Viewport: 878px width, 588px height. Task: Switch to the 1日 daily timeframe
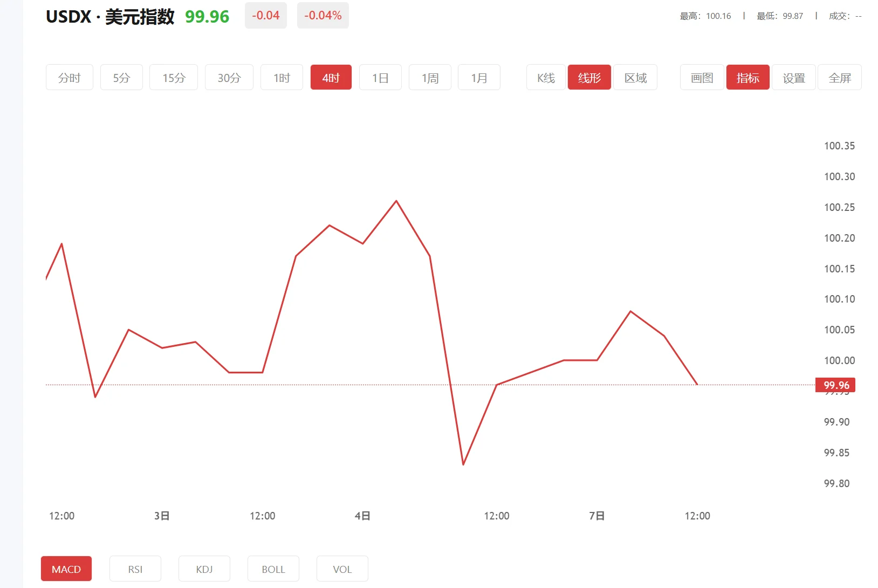pos(380,77)
